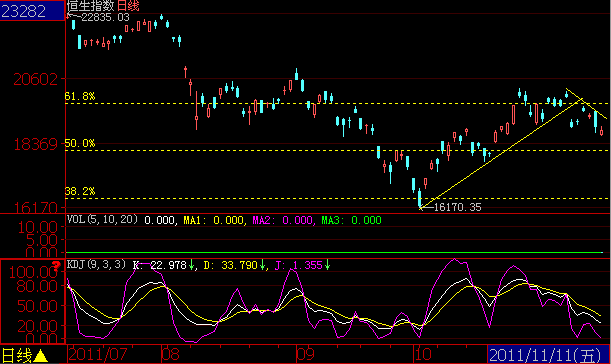Select the 50.0% Fibonacci level label
The width and height of the screenshot is (611, 364).
coord(80,143)
